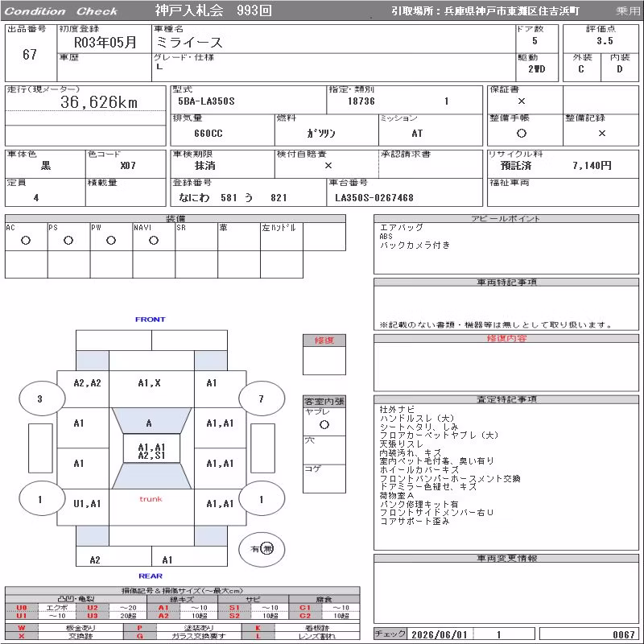Click the × mark under 整備記録
Screen dimensions: 644x644
click(x=601, y=133)
